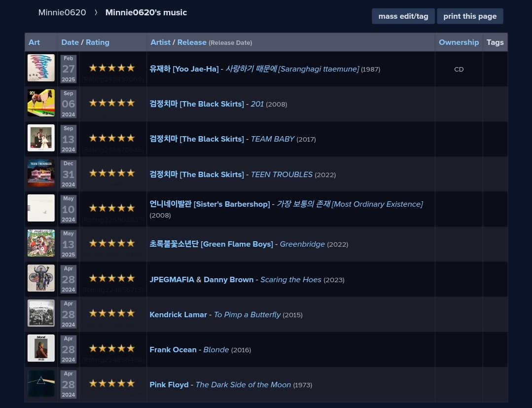
Task: Open the mass edit/tag button
Action: [403, 16]
